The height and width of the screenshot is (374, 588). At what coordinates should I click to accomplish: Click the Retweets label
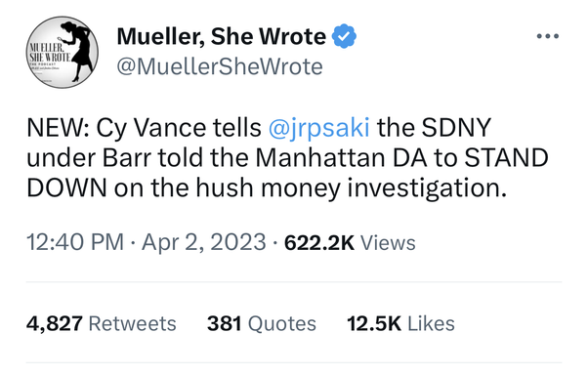pyautogui.click(x=133, y=323)
